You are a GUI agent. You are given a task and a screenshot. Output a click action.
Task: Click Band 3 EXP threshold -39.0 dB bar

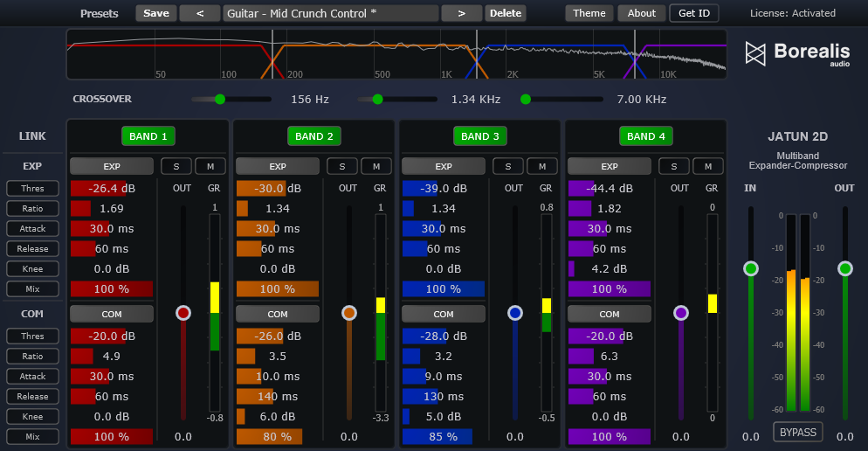coord(444,189)
